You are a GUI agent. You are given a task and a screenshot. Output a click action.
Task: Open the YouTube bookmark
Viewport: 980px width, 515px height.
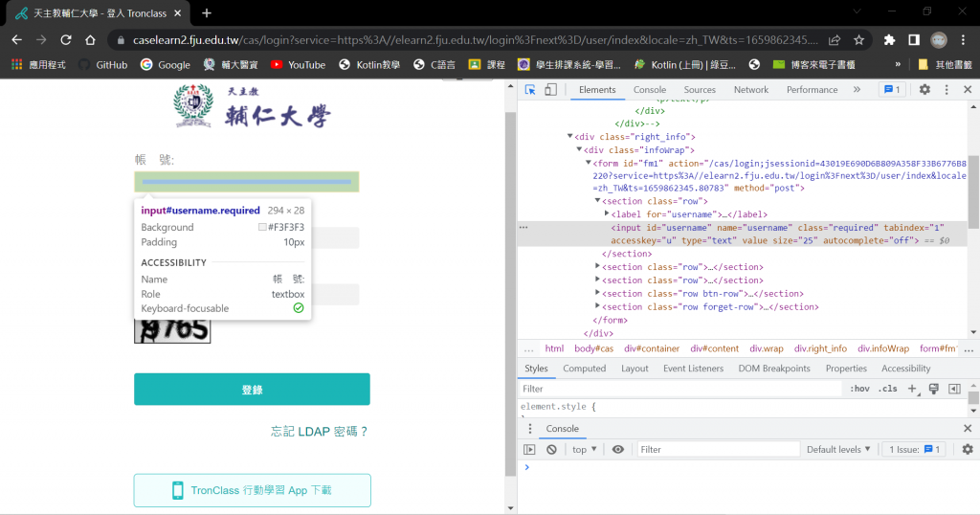(x=299, y=64)
